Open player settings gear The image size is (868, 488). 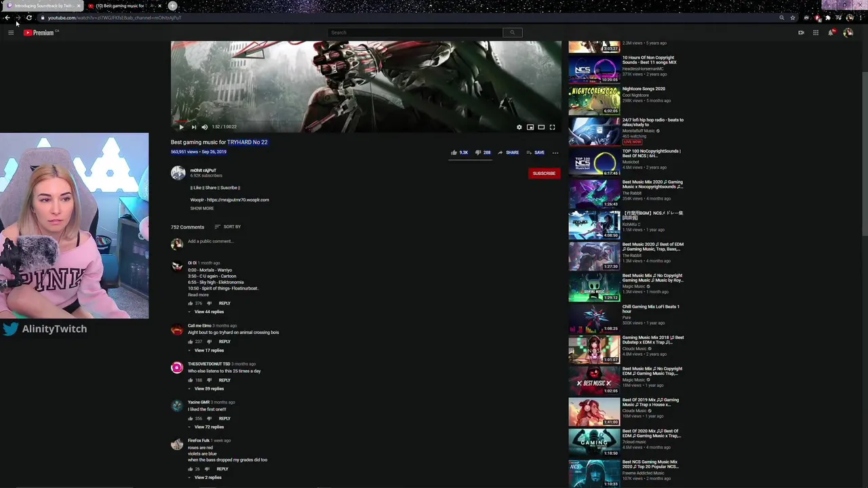pyautogui.click(x=519, y=127)
